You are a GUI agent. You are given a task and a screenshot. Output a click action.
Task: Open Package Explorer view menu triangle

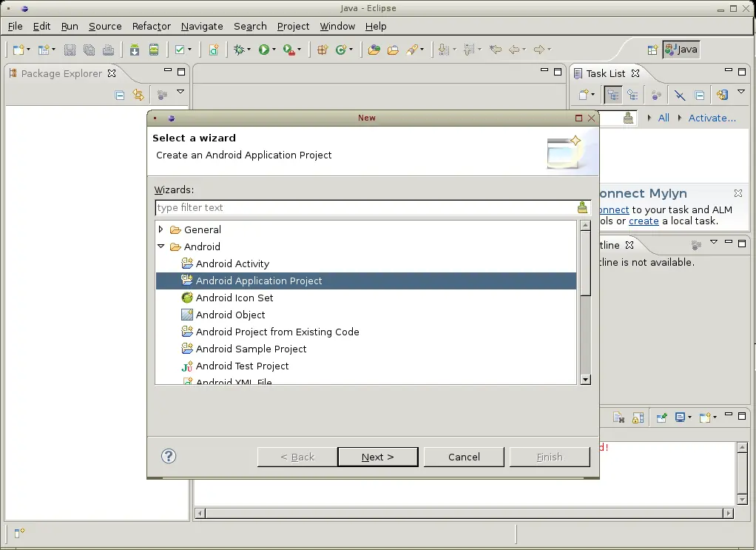tap(180, 92)
